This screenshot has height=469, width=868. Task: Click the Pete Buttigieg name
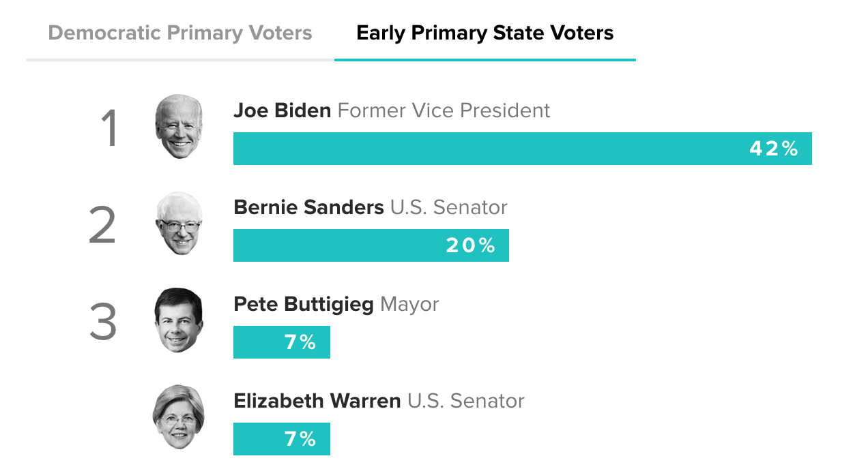(x=303, y=304)
